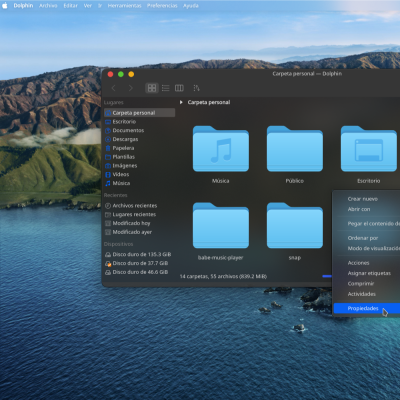Click the Escritorio sidebar icon
The height and width of the screenshot is (400, 400).
[x=108, y=122]
